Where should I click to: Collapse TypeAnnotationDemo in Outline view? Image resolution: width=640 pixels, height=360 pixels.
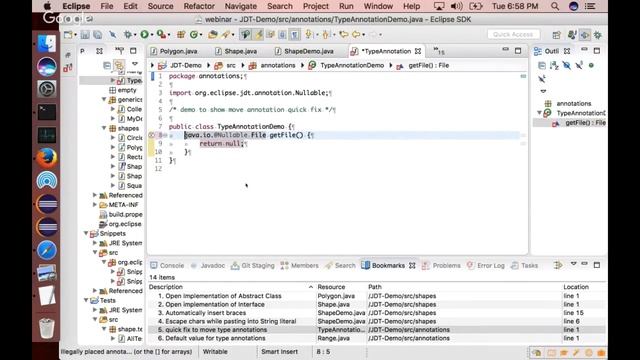click(539, 113)
